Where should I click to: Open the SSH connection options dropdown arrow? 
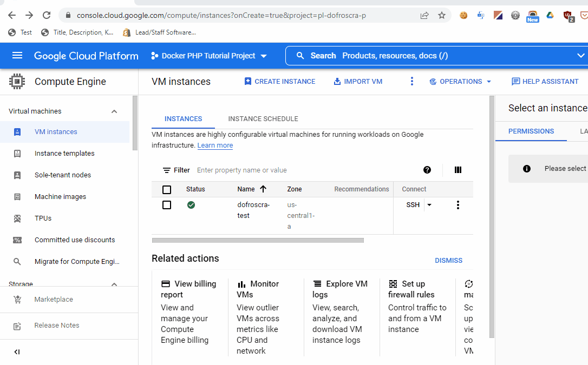click(x=429, y=205)
